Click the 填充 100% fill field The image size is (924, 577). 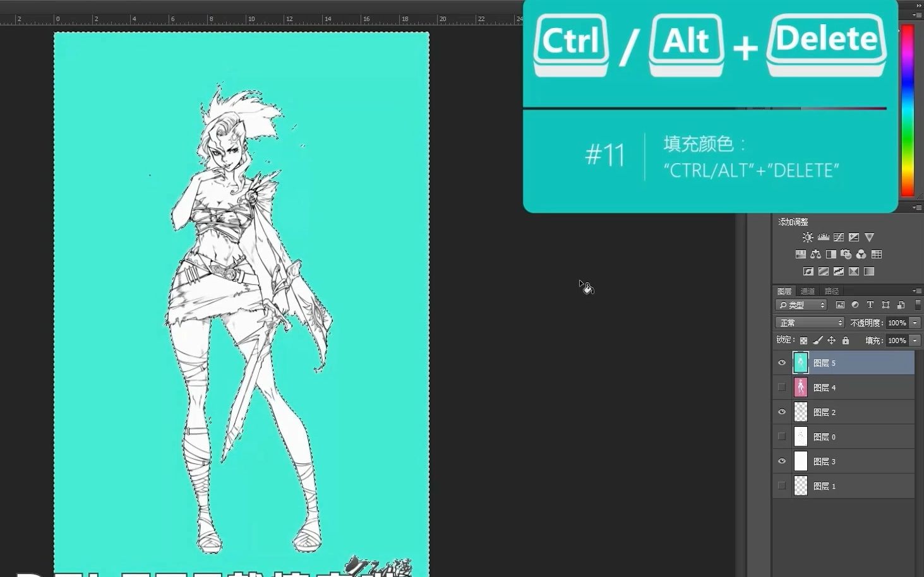pos(897,340)
